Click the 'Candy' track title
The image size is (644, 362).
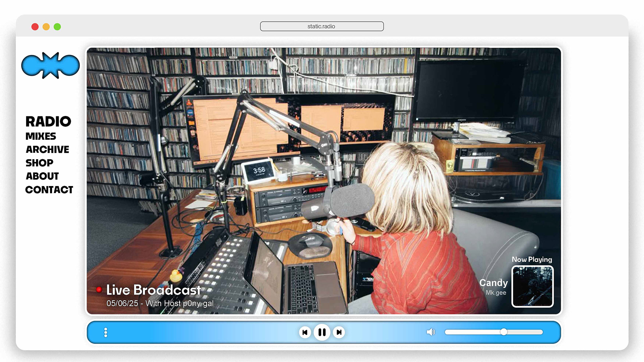point(493,283)
